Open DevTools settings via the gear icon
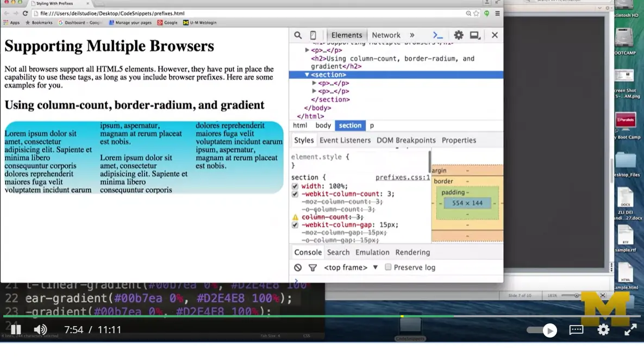This screenshot has width=644, height=362. (459, 34)
